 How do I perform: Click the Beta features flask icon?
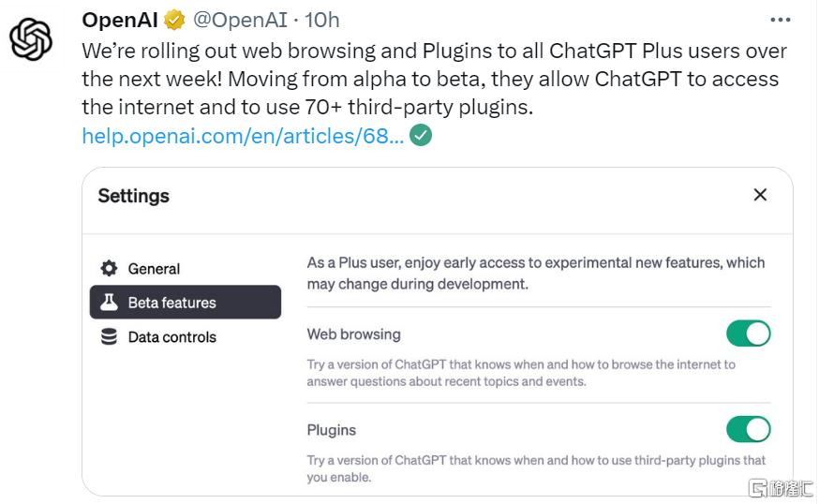click(x=110, y=303)
